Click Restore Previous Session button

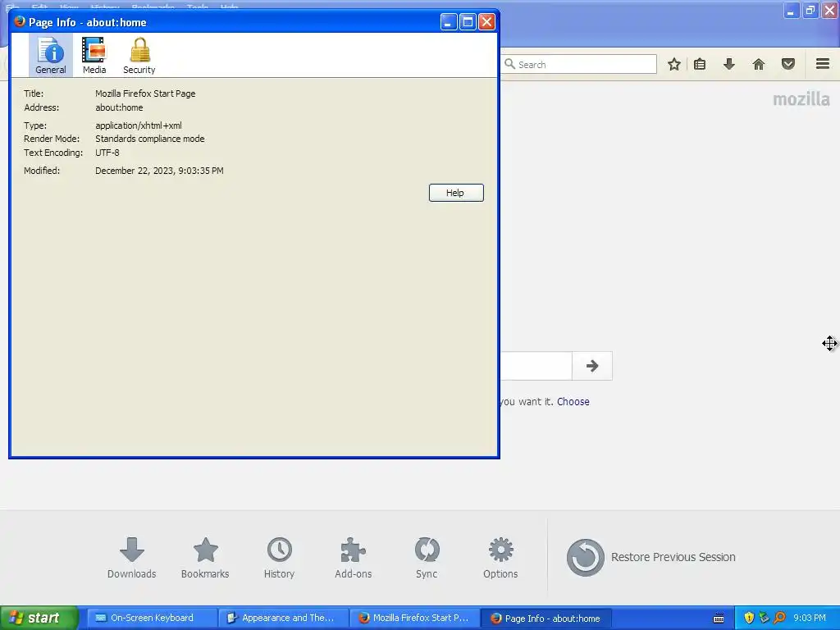click(x=651, y=557)
